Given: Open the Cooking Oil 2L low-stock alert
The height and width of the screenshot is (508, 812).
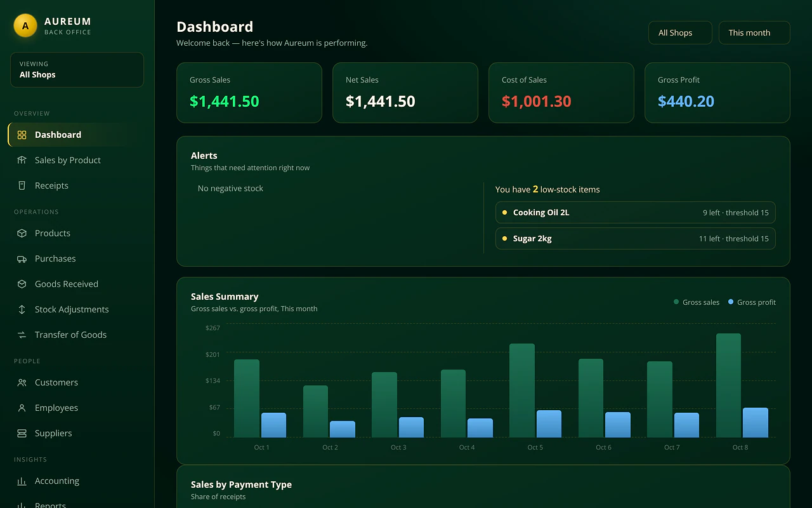Looking at the screenshot, I should [635, 213].
